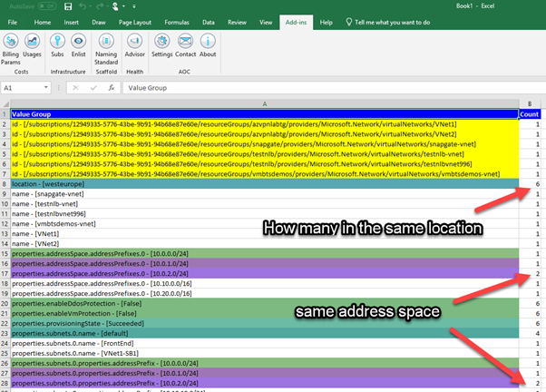This screenshot has width=546, height=392.
Task: Open the File menu
Action: coord(15,21)
